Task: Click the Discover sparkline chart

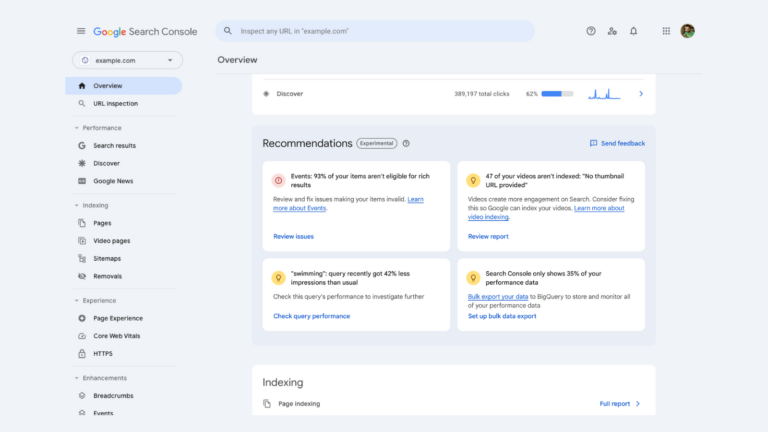Action: (604, 94)
